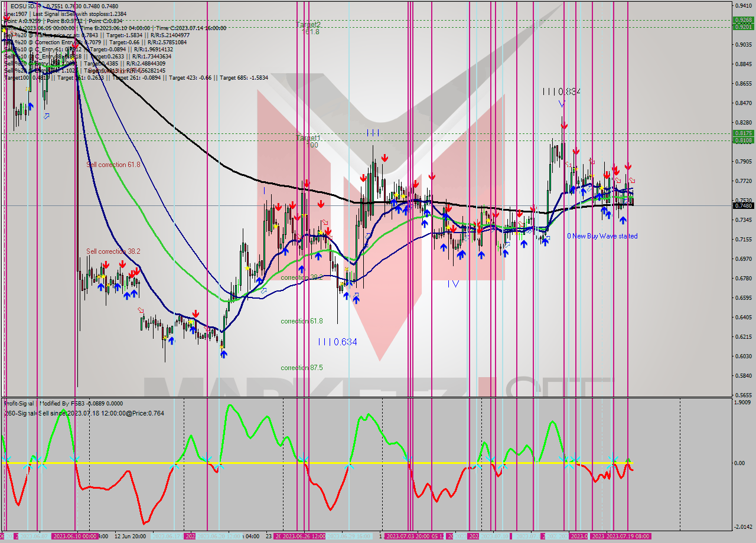The height and width of the screenshot is (543, 756).
Task: Select the 0.8175 green price level tag
Action: click(743, 133)
